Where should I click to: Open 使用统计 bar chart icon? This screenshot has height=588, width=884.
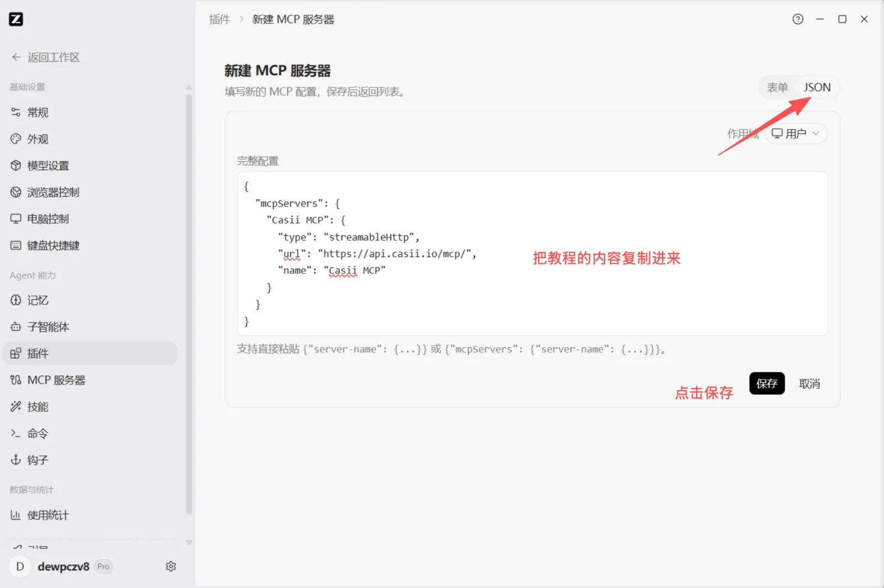[x=16, y=515]
